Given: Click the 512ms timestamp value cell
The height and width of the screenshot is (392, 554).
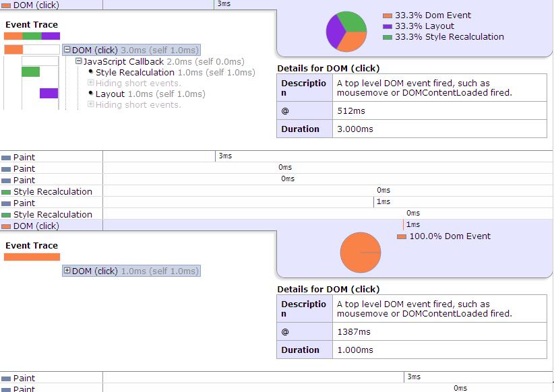Looking at the screenshot, I should [439, 110].
